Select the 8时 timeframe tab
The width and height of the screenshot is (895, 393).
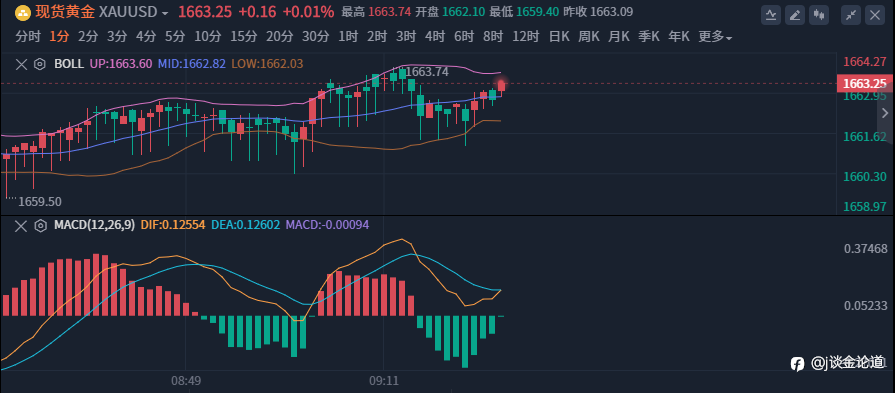(493, 37)
